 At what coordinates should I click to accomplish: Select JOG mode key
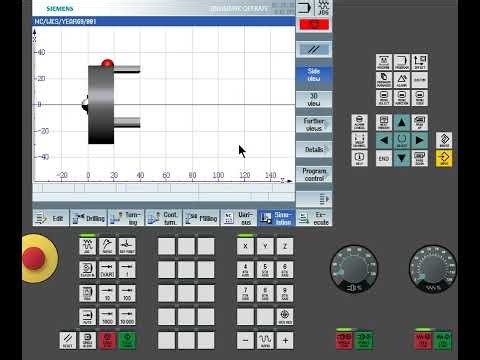88,246
